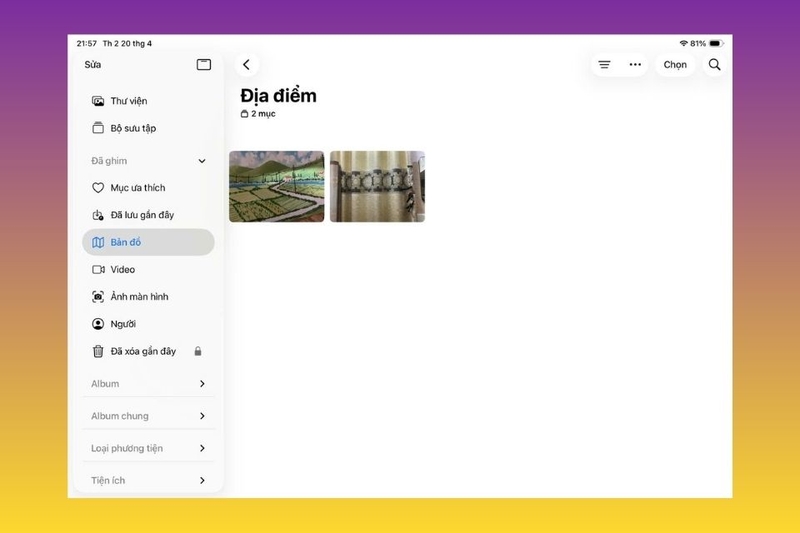Select the Video sidebar label

[123, 269]
